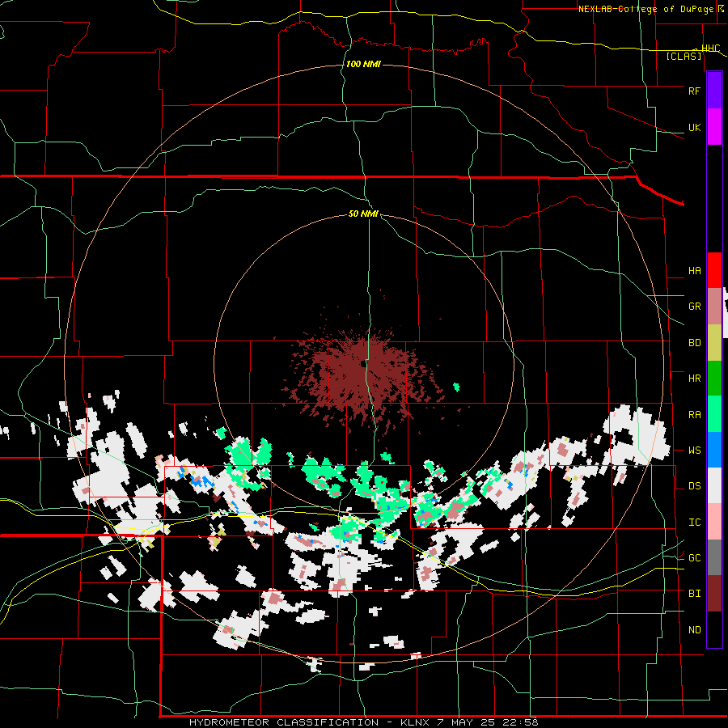Click the 100 NMI range ring label
Viewport: 728px width, 728px height.
tap(363, 64)
